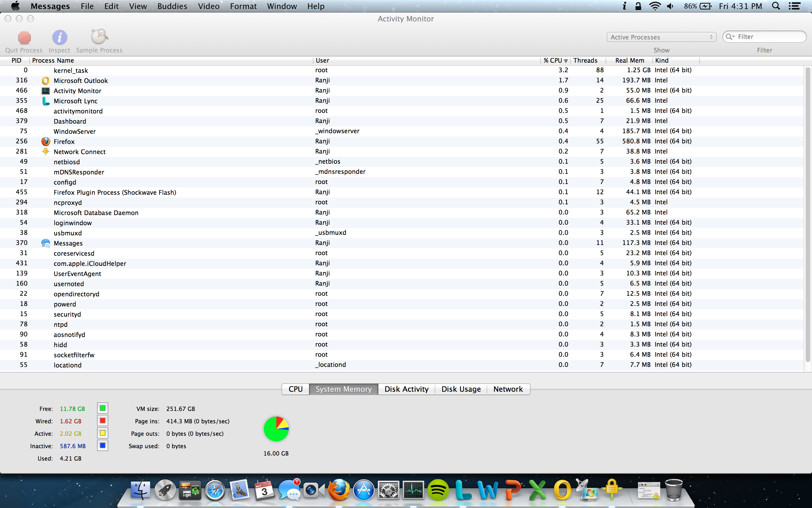Switch to the Network tab
Viewport: 812px width, 508px height.
point(508,389)
